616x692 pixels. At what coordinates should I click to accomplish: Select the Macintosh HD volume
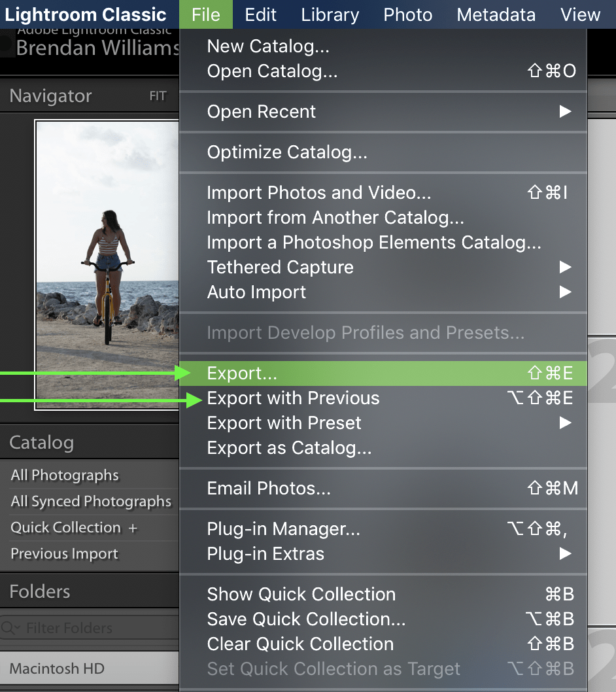90,668
